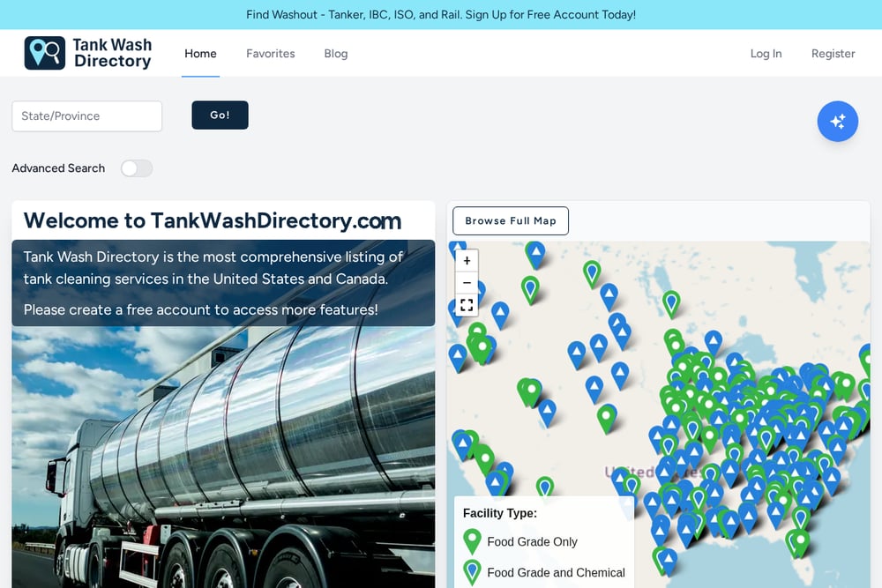Click the Advanced Search label
Viewport: 882px width, 588px height.
58,168
